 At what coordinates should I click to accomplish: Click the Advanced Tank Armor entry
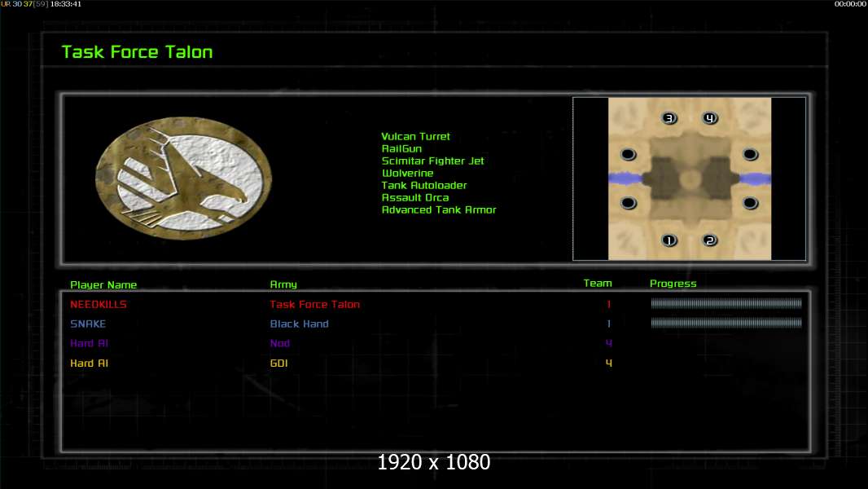[x=439, y=209]
